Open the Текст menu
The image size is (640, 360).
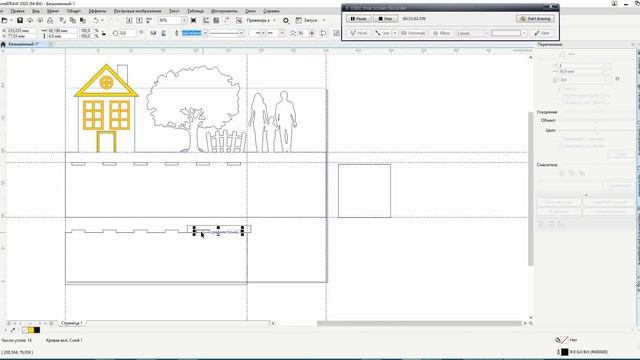(174, 11)
